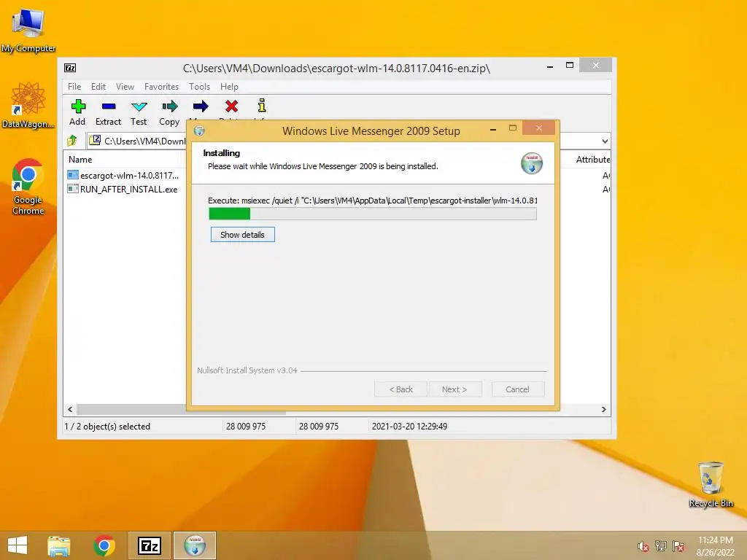
Task: Click the Info icon in 7-Zip toolbar
Action: tap(262, 105)
